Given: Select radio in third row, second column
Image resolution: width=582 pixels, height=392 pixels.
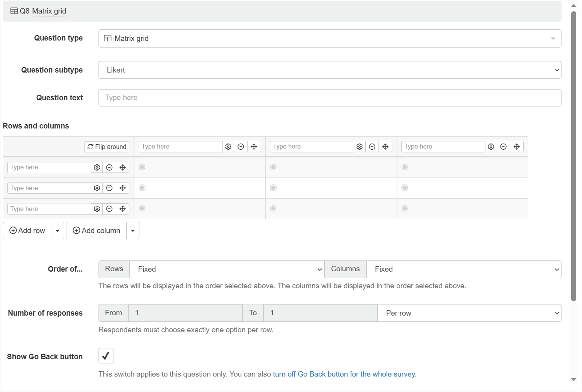Looking at the screenshot, I should point(273,208).
